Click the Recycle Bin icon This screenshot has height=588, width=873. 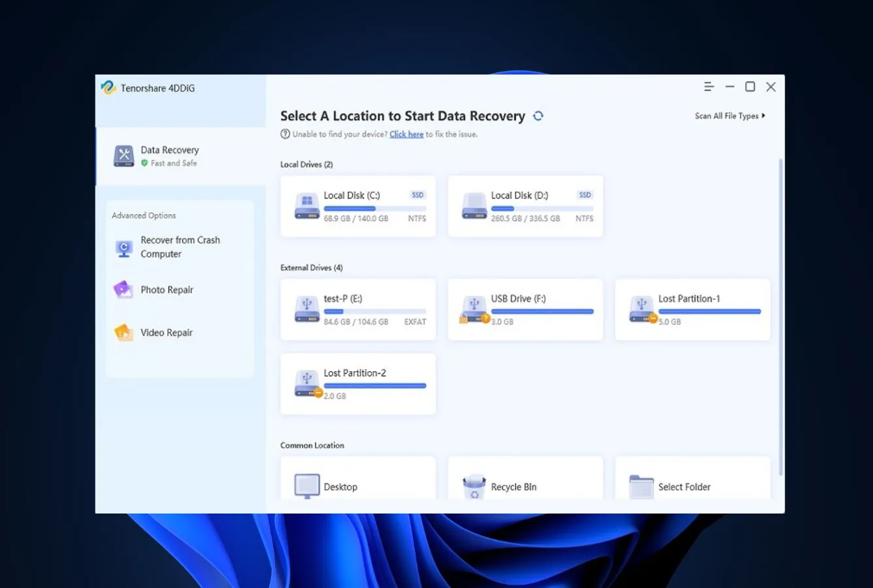point(474,487)
